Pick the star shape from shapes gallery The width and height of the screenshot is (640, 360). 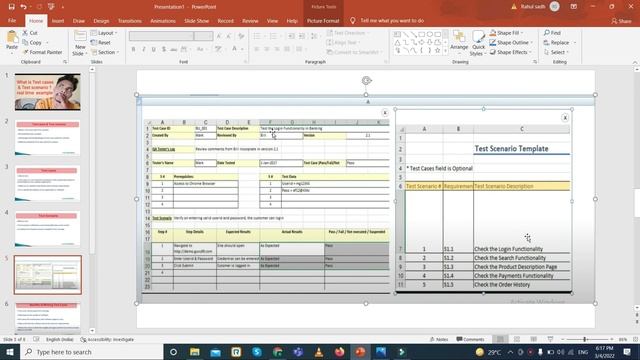click(x=438, y=50)
